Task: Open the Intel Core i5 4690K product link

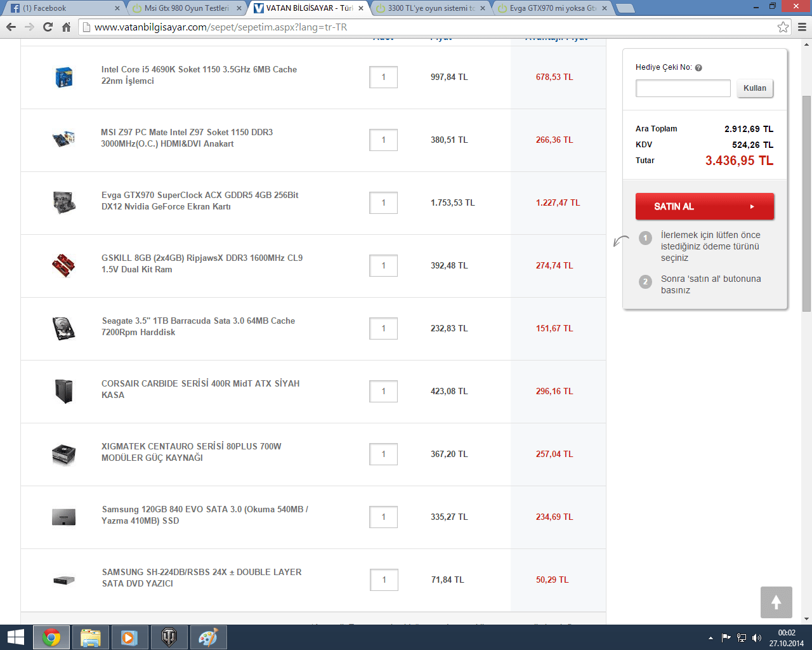Action: (x=199, y=75)
